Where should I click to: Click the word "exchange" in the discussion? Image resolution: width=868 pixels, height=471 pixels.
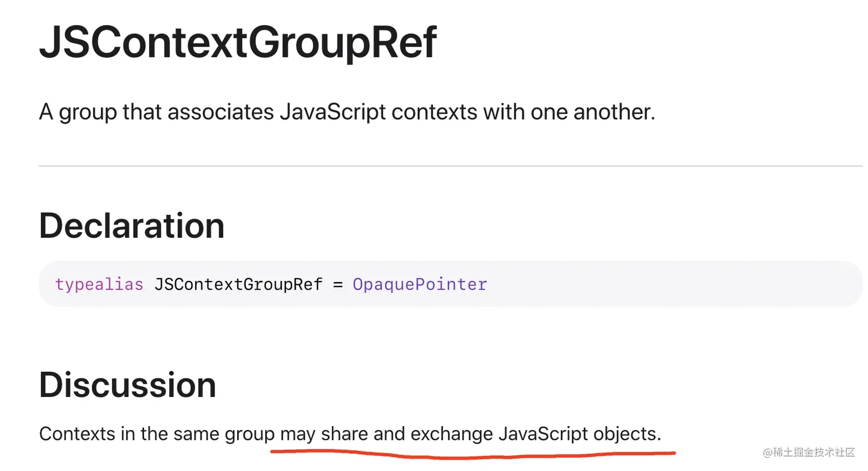[452, 434]
